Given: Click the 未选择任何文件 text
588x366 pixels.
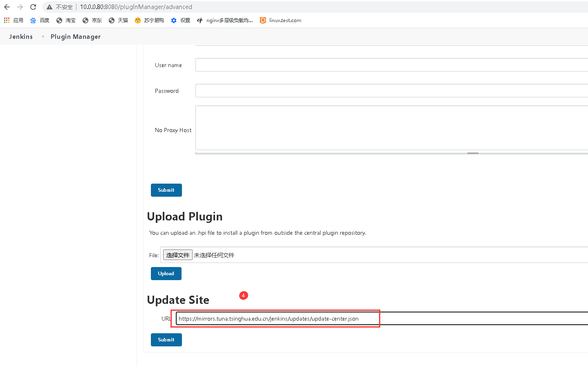Looking at the screenshot, I should click(x=214, y=255).
